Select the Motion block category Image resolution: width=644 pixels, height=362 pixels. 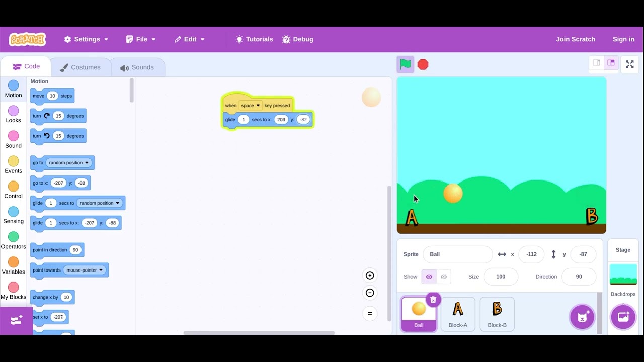coord(14,89)
